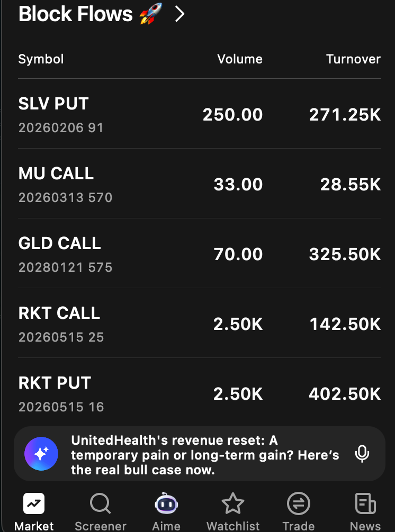
Task: Open the RKT PUT 20260515 16 row
Action: click(x=61, y=393)
